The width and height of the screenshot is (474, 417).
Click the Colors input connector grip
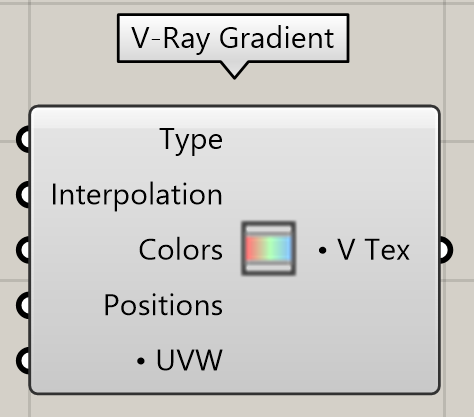click(23, 250)
